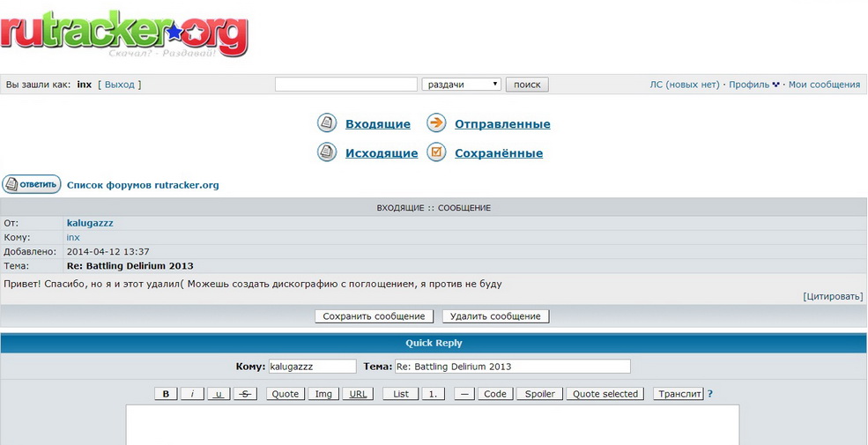Image resolution: width=868 pixels, height=445 pixels.
Task: Open sender kalugazzz profile link
Action: pyautogui.click(x=90, y=223)
